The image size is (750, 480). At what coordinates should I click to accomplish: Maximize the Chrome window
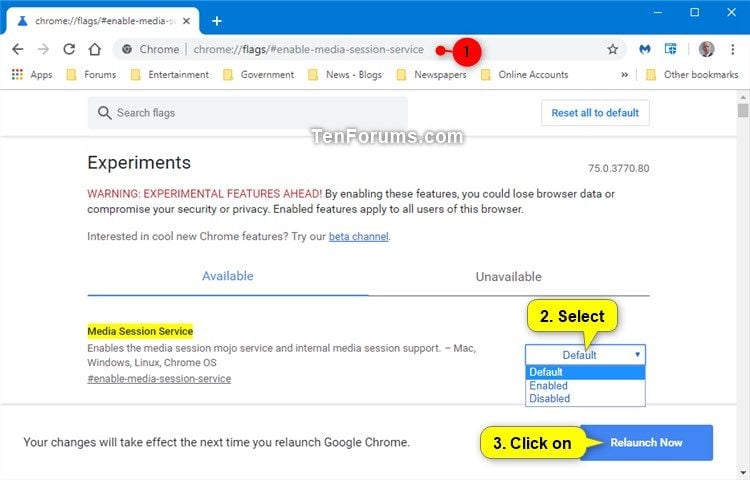point(695,12)
